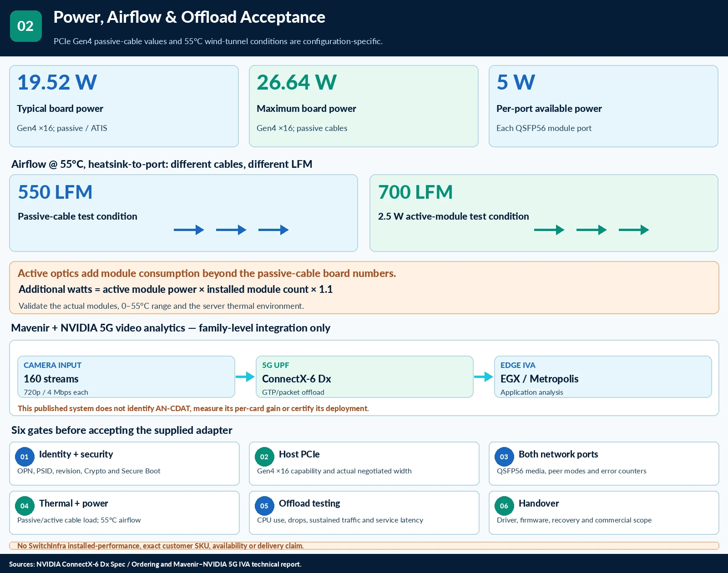Click the 700 LFM airflow figure

tap(415, 192)
